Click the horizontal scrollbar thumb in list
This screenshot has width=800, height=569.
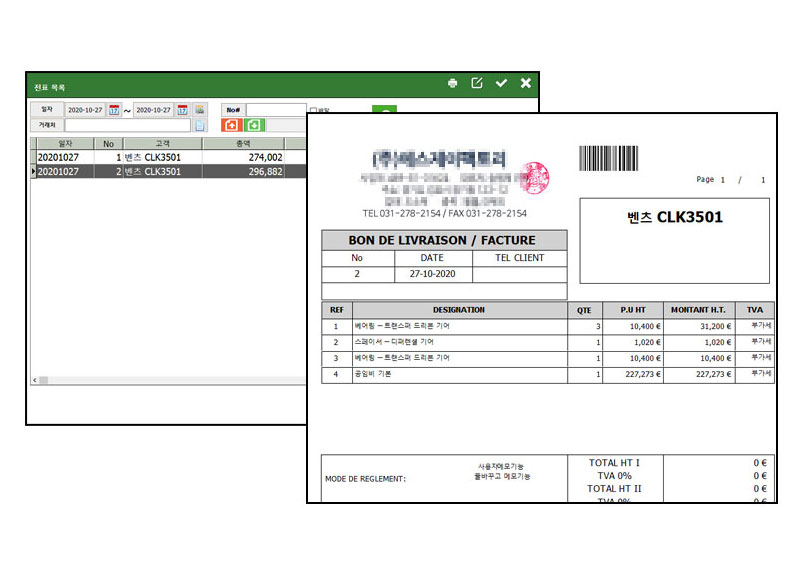tap(44, 380)
